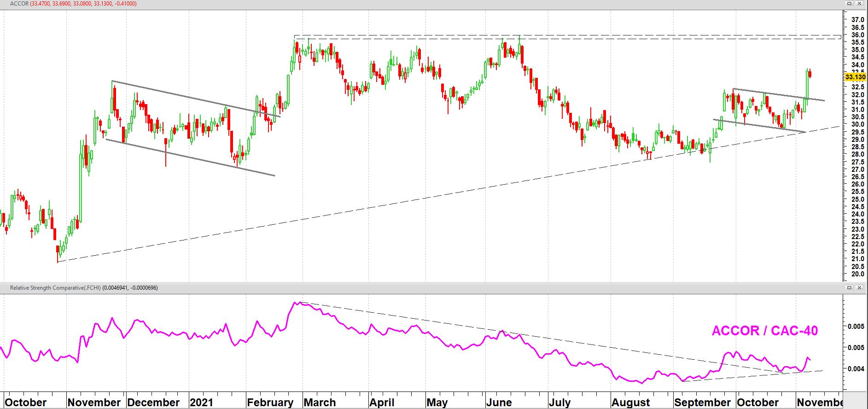Click the 36.0 price axis label

[857, 35]
